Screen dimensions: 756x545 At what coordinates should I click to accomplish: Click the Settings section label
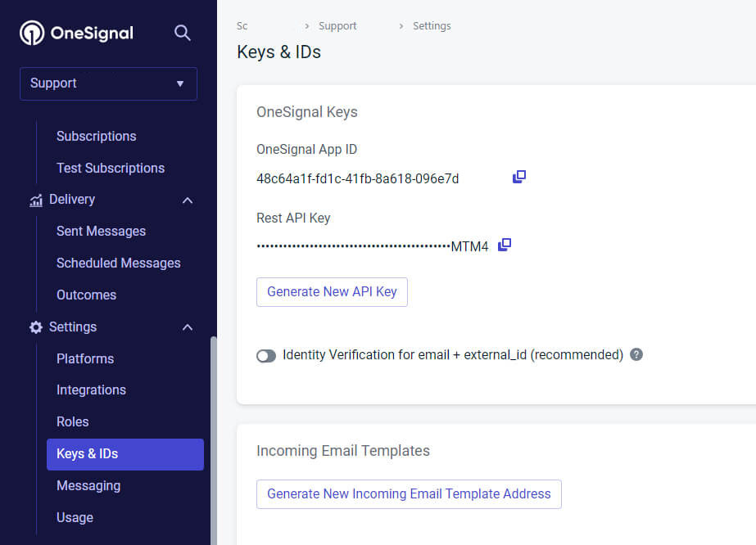pyautogui.click(x=73, y=327)
